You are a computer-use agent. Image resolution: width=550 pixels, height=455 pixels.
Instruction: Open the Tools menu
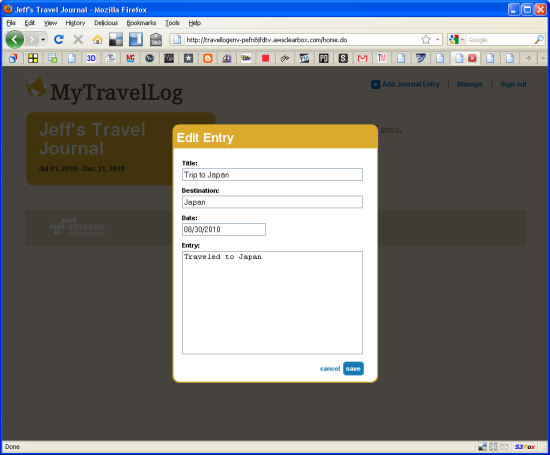pyautogui.click(x=172, y=23)
